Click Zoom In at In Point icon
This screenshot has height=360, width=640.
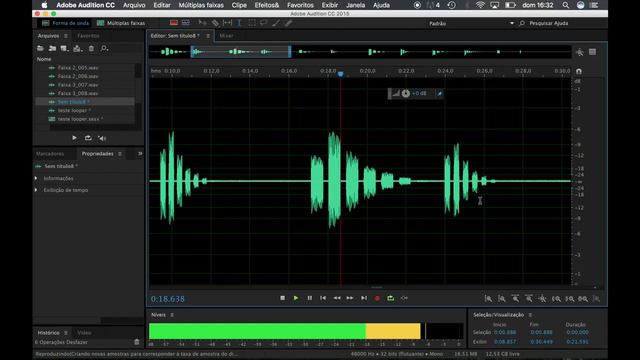pos(556,299)
